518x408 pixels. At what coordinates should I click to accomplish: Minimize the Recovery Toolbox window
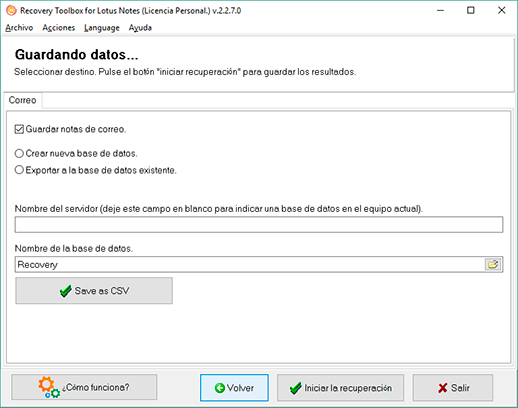click(440, 10)
